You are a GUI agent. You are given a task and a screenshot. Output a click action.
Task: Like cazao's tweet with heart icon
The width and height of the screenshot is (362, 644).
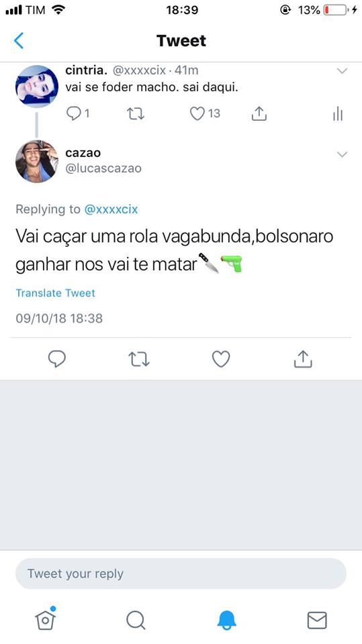point(221,359)
